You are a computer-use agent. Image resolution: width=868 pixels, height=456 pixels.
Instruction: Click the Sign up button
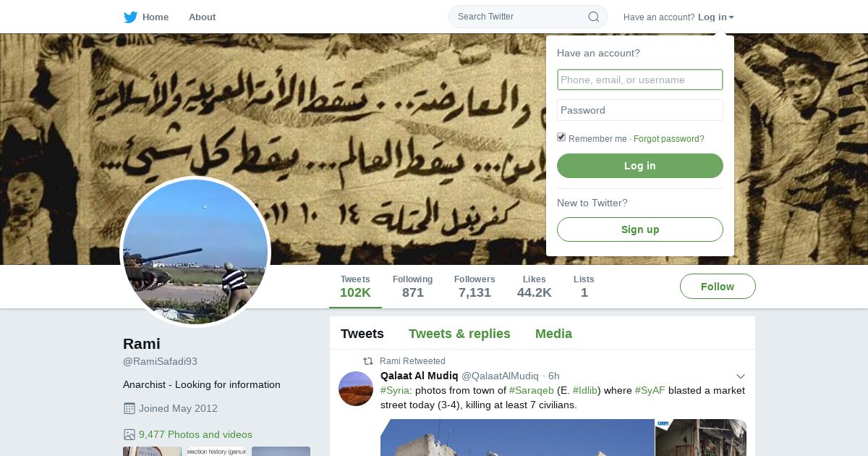click(640, 229)
